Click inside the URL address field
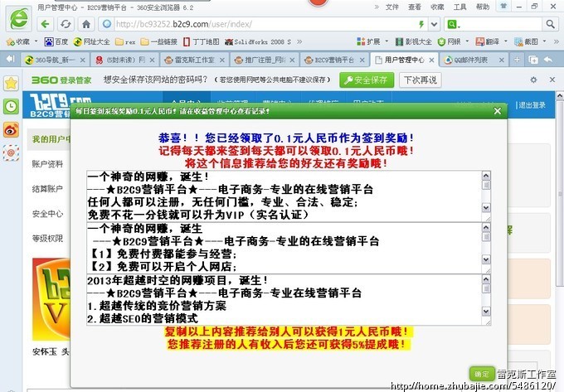Viewport: 564px width, 392px height. point(263,24)
